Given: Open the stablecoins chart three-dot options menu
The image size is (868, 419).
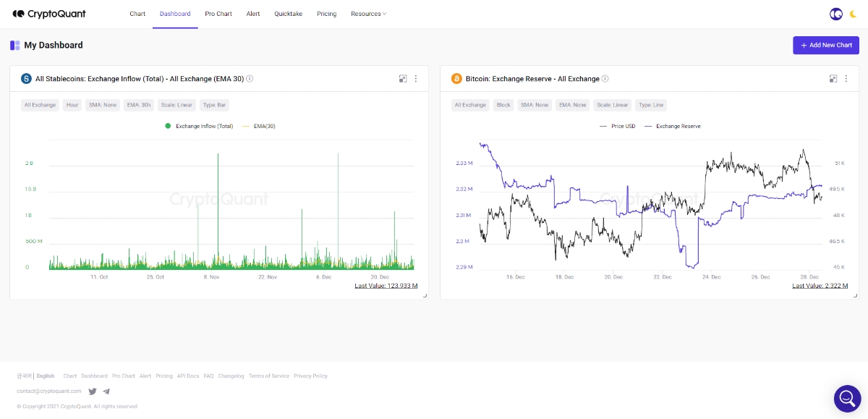Looking at the screenshot, I should point(416,79).
